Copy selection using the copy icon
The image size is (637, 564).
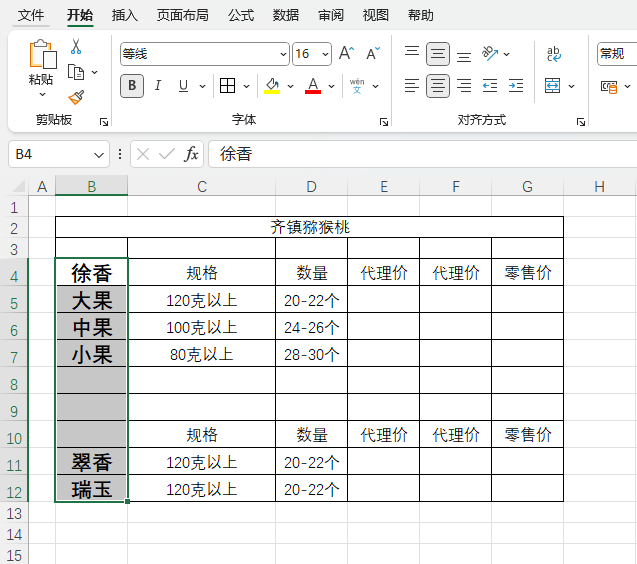pos(76,72)
